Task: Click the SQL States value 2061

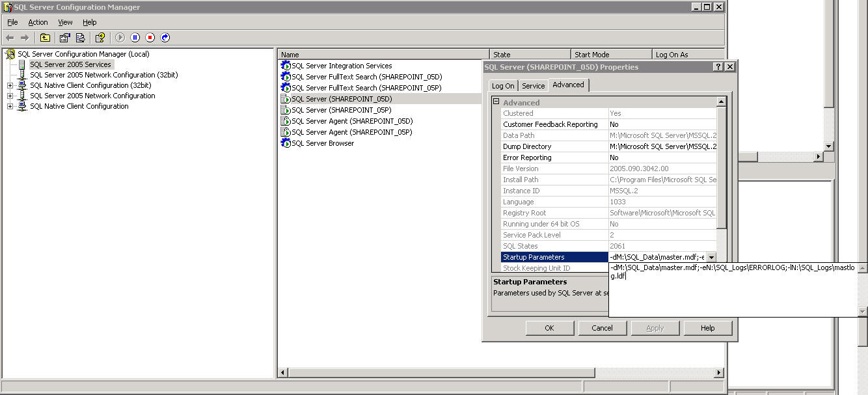Action: point(617,246)
